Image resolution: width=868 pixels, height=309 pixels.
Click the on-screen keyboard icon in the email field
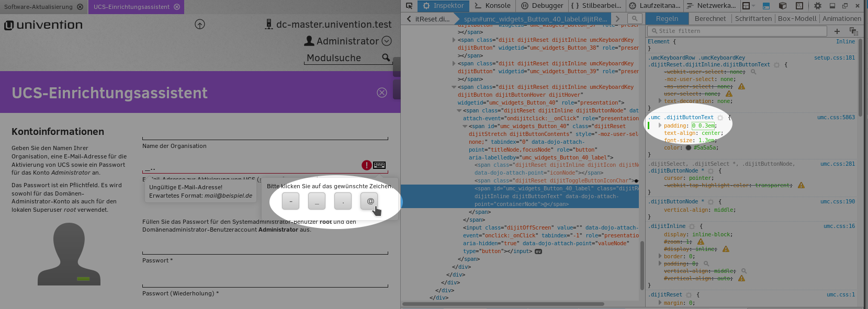379,165
